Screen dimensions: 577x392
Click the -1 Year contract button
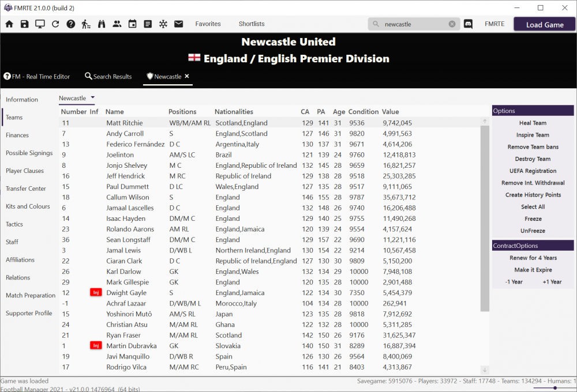point(514,282)
